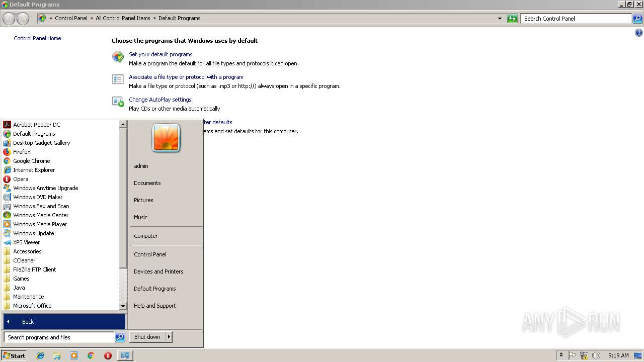Screen dimensions: 644x362
Task: Open Opera from the taskbar
Action: click(x=108, y=355)
